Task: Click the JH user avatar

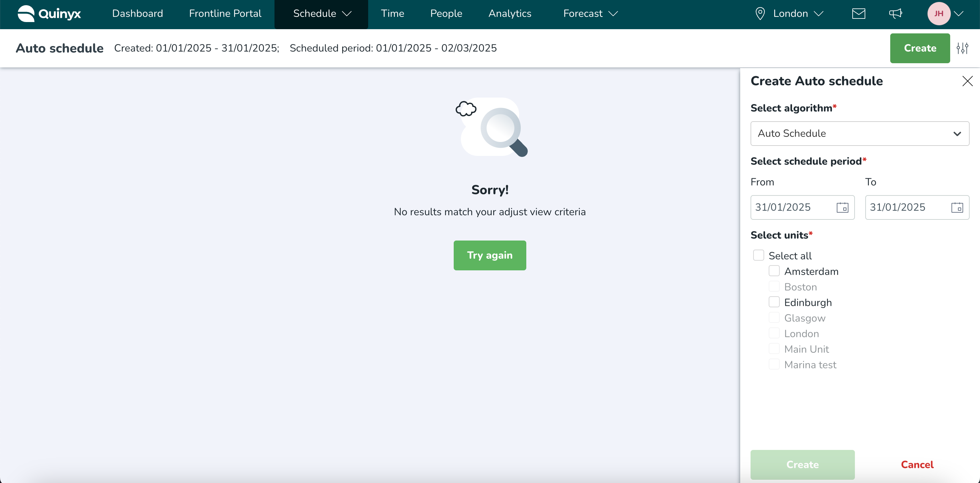Action: [939, 14]
